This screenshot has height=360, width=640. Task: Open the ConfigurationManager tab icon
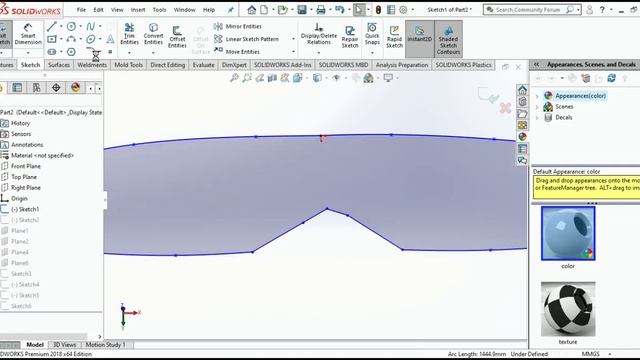36,88
